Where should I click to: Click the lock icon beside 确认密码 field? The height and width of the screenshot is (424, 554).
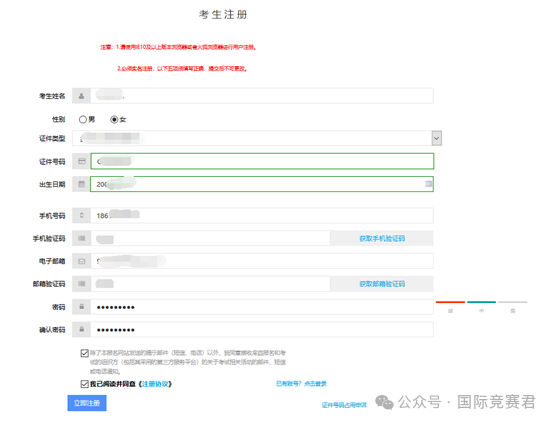point(82,329)
